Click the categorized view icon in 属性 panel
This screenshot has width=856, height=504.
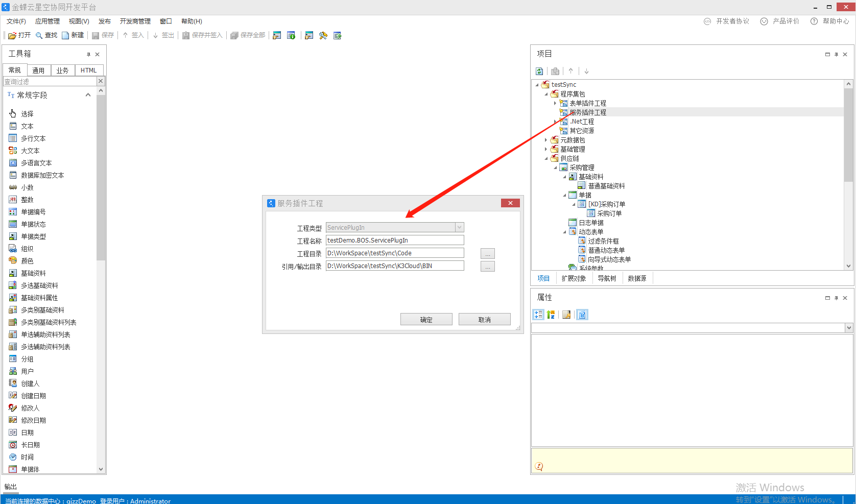(x=538, y=315)
